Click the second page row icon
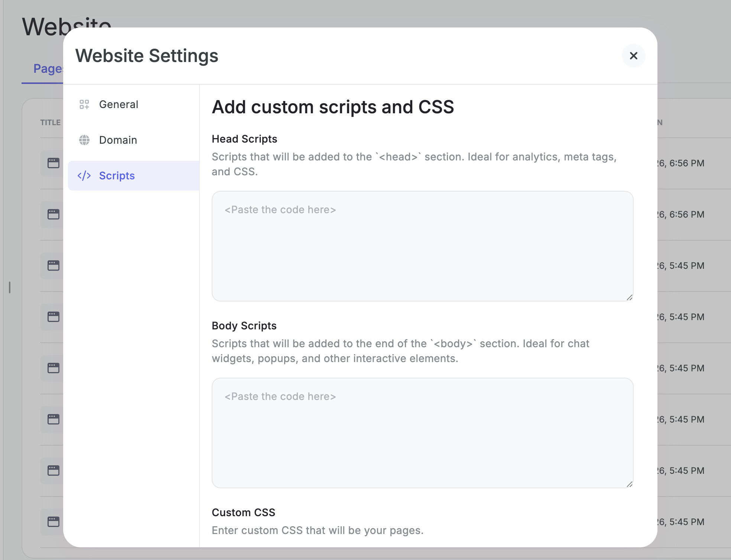Image resolution: width=731 pixels, height=560 pixels. (53, 214)
